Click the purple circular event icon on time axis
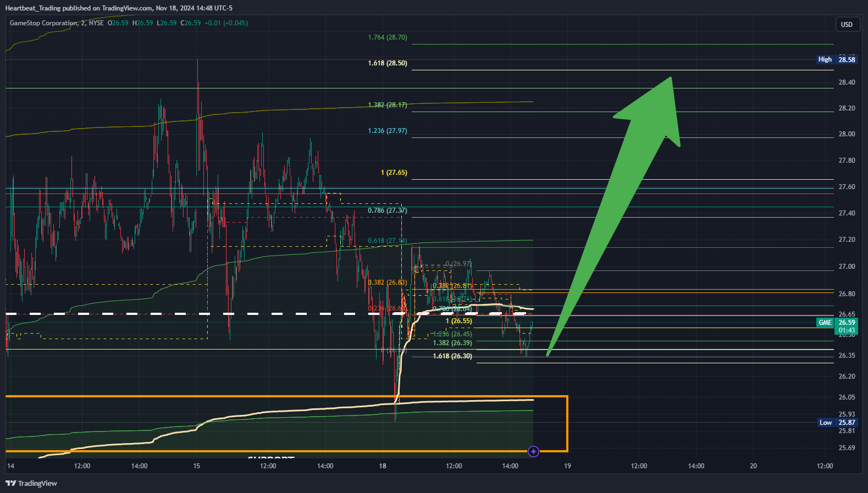This screenshot has height=493, width=868. [533, 451]
